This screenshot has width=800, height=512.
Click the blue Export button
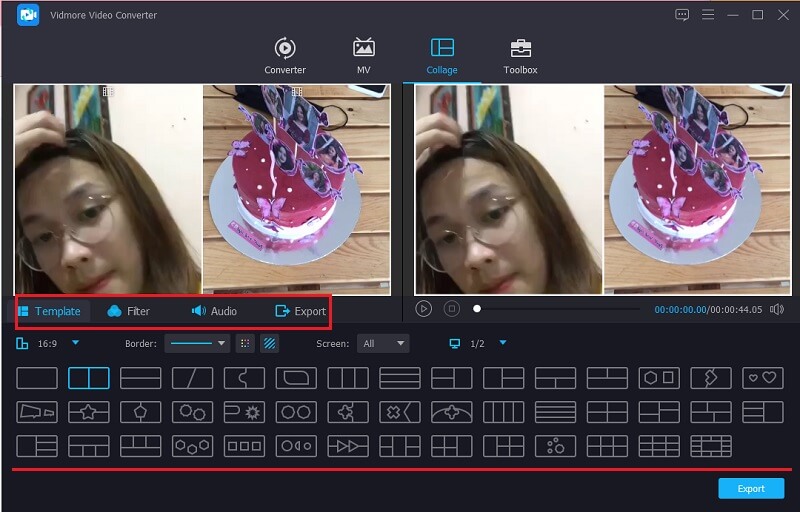click(x=751, y=488)
